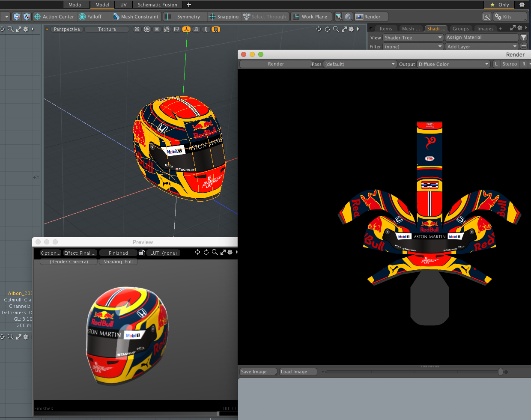
Task: Click Load Image button
Action: coord(298,372)
